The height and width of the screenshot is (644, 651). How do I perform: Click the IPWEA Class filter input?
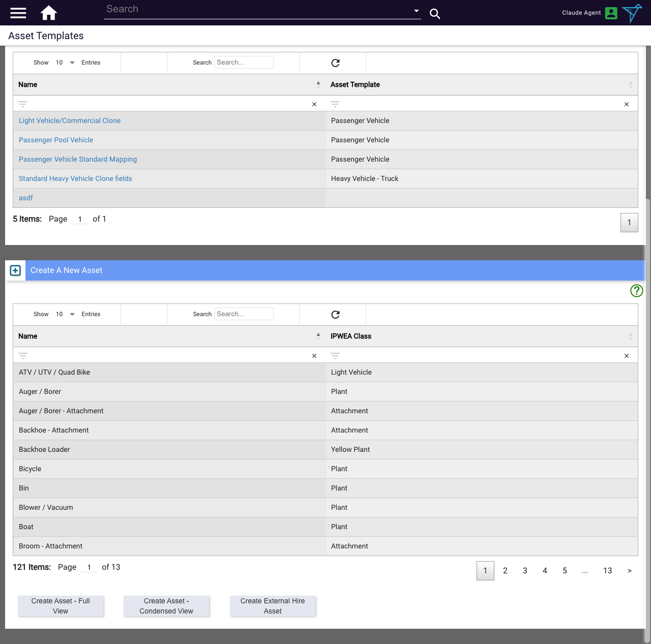tap(482, 355)
